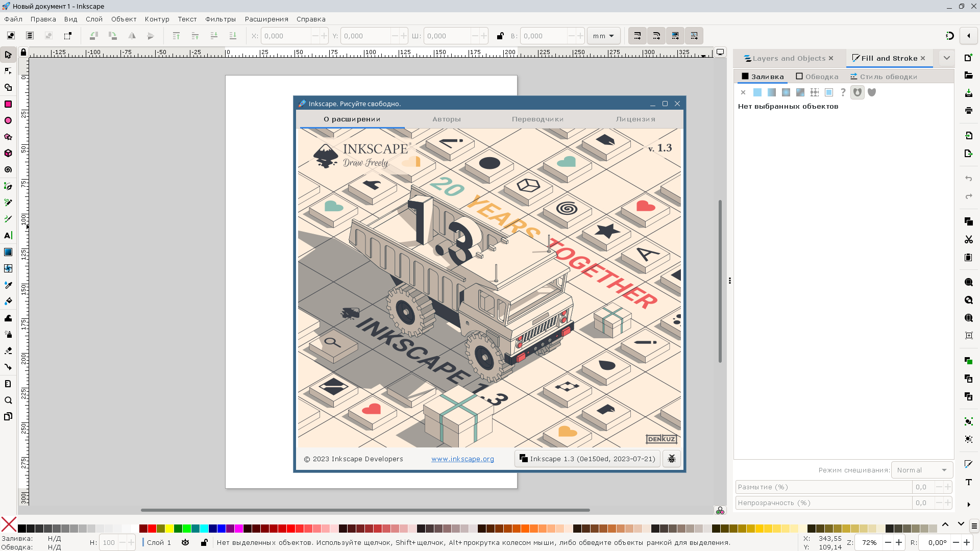The width and height of the screenshot is (980, 551).
Task: Open the Контур menu
Action: [157, 19]
